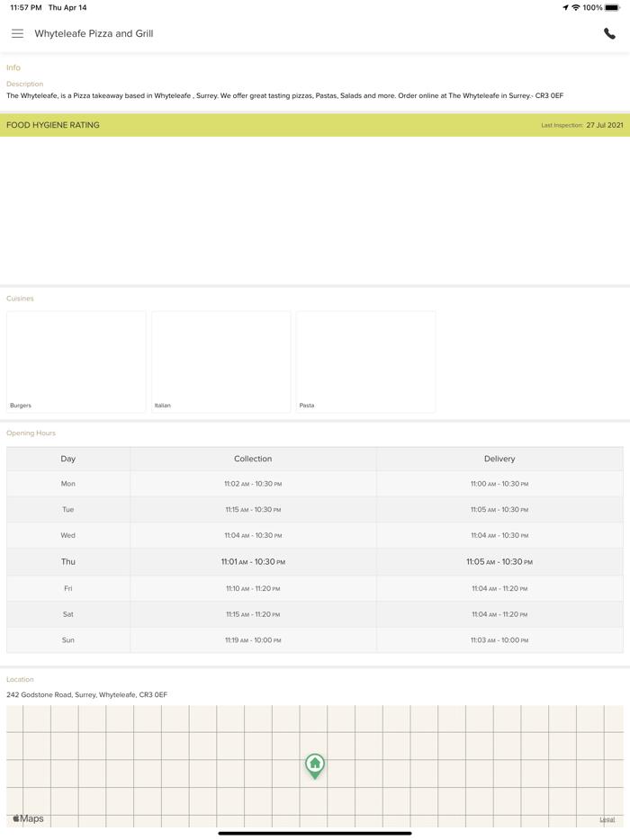Select Thursday delivery time 11:05 AM
The image size is (630, 840).
(x=499, y=562)
